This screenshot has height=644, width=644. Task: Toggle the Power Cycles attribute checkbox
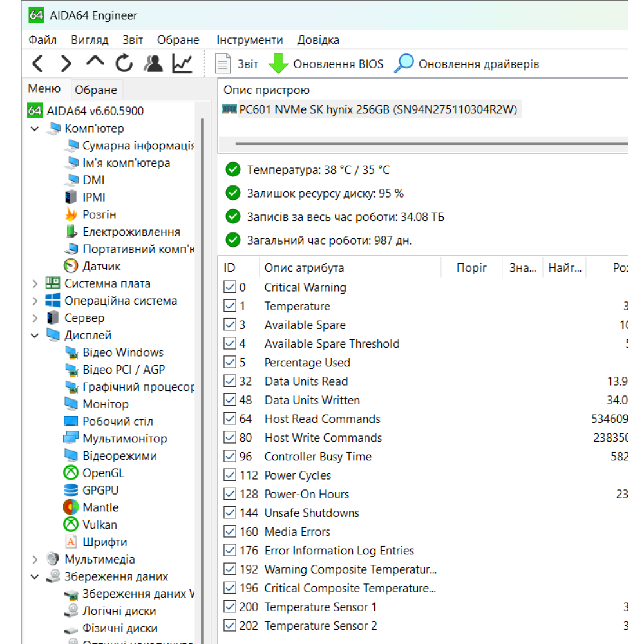229,476
